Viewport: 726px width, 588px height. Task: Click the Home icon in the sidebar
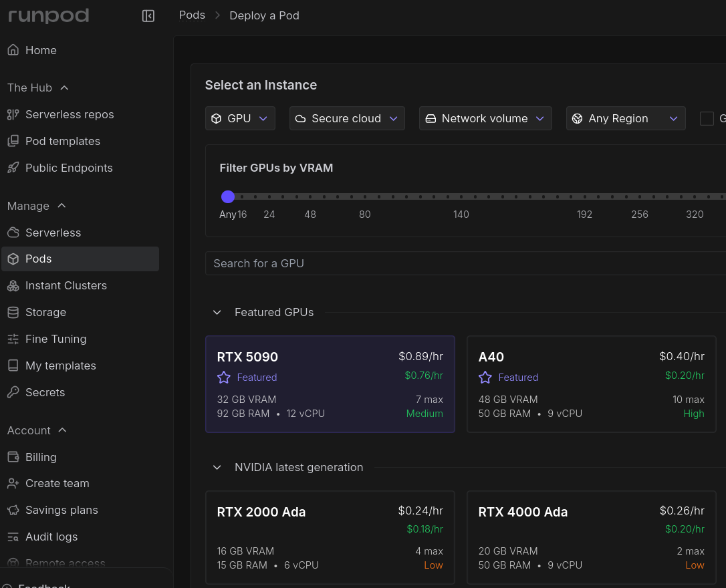tap(13, 50)
